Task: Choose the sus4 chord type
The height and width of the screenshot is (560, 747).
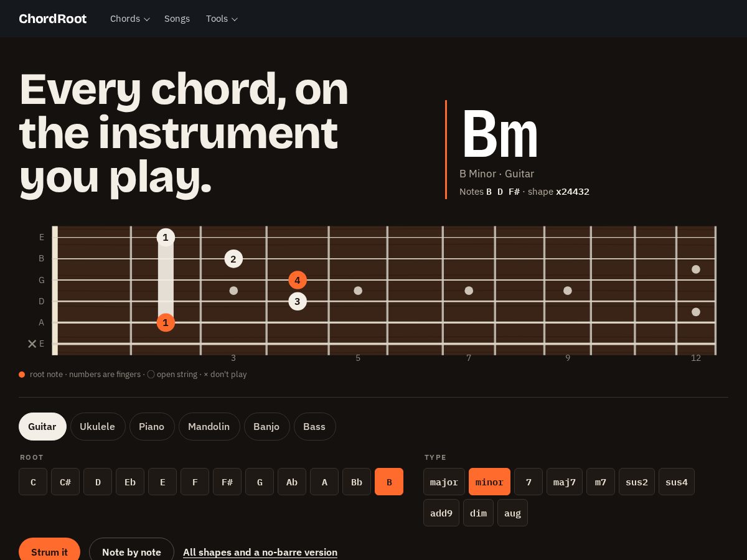Action: [x=677, y=482]
